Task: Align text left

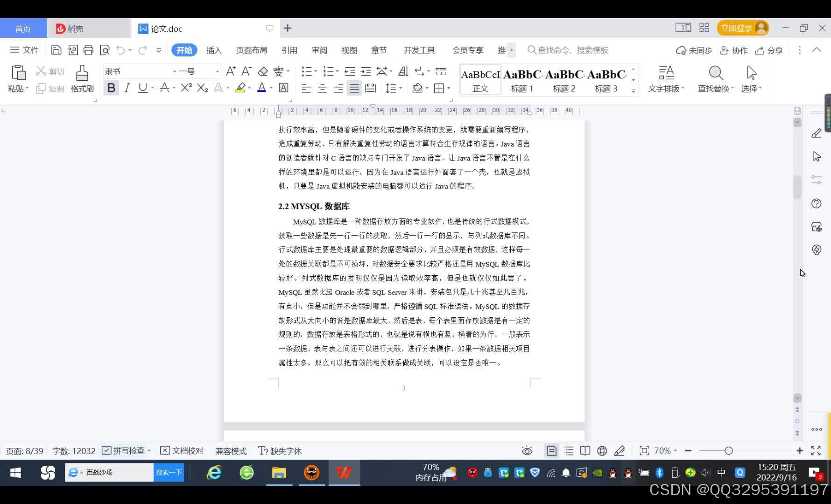Action: [x=306, y=88]
